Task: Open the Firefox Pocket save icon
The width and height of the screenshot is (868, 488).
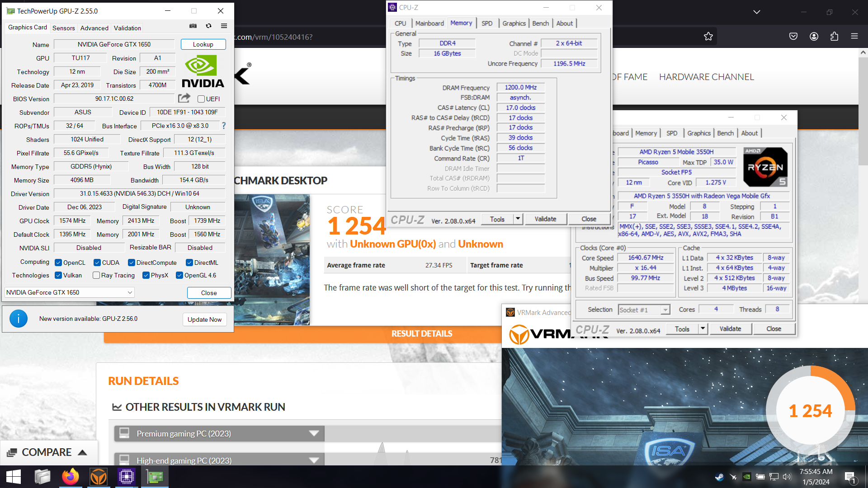Action: pyautogui.click(x=793, y=37)
